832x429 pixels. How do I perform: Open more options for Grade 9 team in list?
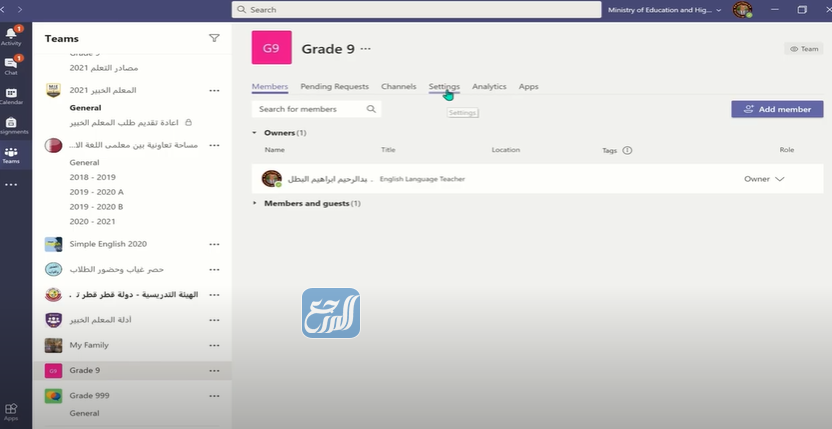point(214,370)
